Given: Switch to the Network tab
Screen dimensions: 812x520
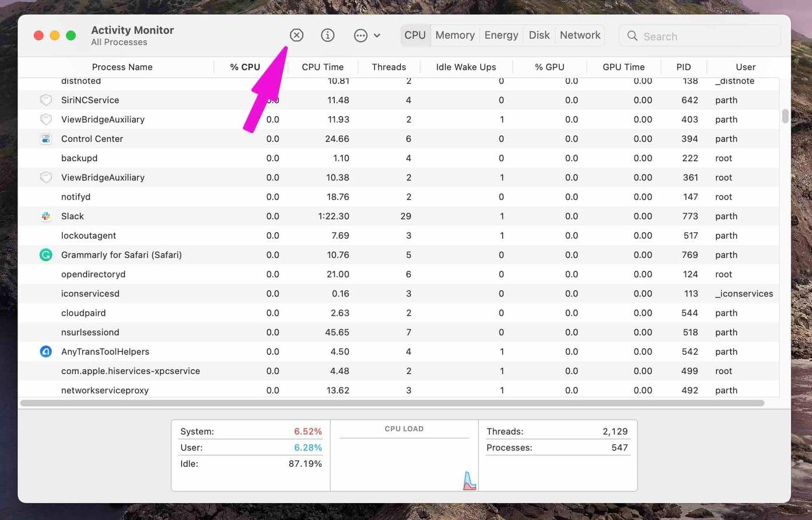Looking at the screenshot, I should 580,35.
